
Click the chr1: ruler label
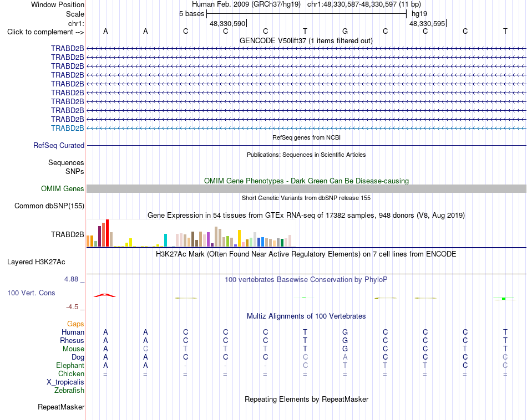point(76,23)
